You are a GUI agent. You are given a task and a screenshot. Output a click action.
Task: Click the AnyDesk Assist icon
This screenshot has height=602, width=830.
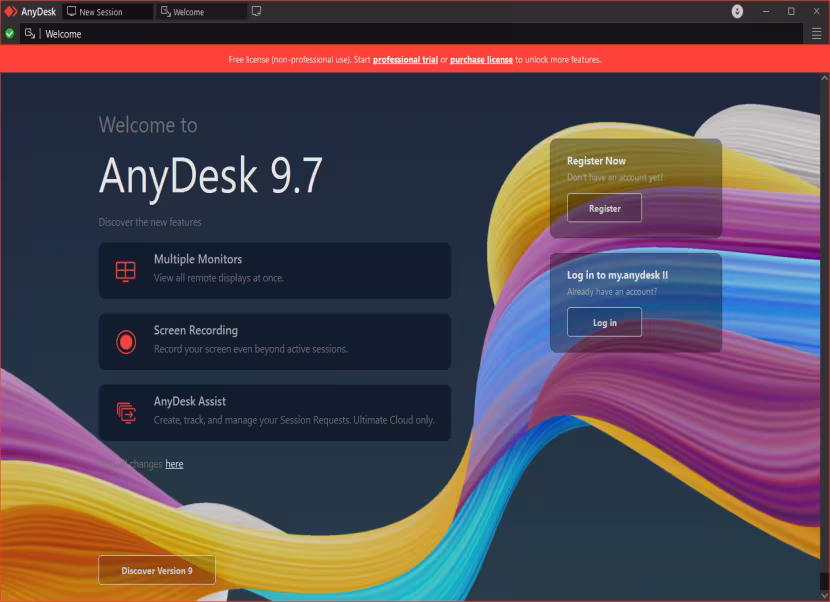click(126, 413)
